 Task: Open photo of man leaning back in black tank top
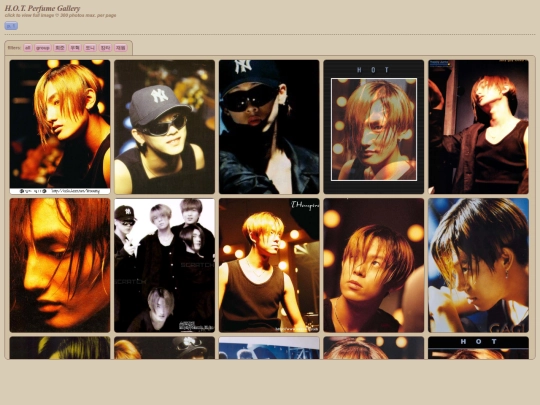click(478, 127)
